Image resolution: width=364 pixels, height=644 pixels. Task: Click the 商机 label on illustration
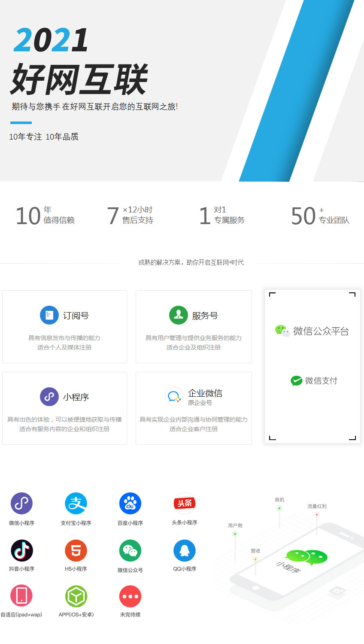click(x=279, y=500)
